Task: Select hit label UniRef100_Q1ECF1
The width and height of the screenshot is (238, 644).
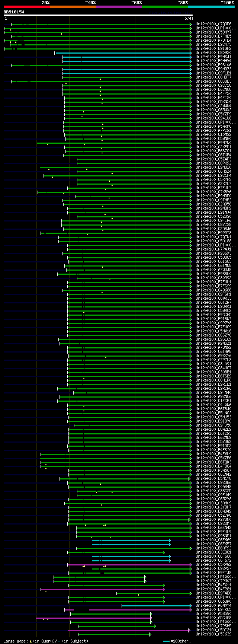Action: [x=213, y=401]
